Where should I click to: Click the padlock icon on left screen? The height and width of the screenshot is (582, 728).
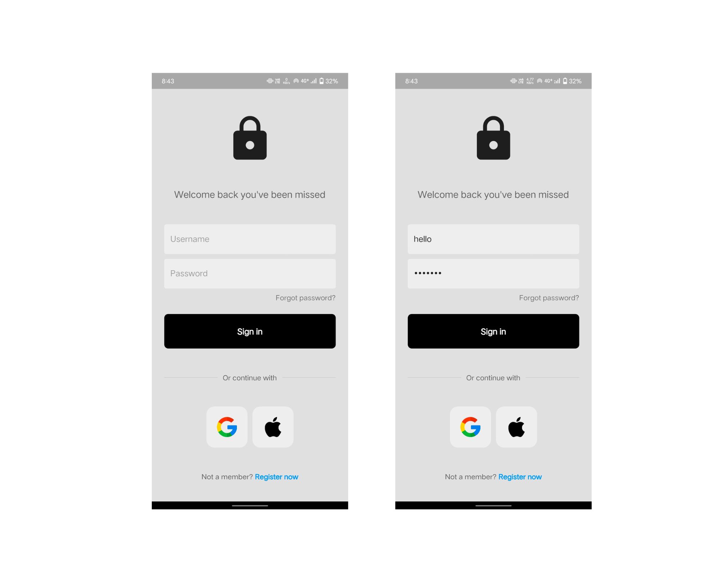pos(250,138)
